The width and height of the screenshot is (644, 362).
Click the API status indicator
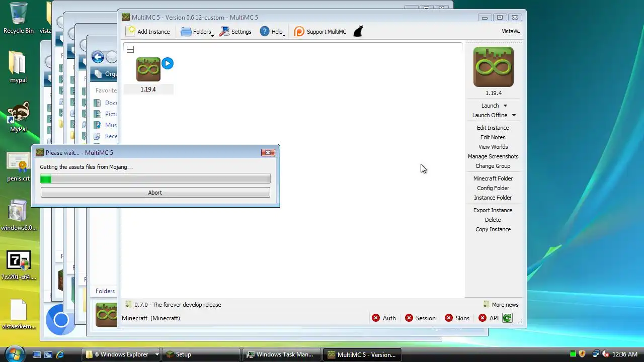point(489,318)
